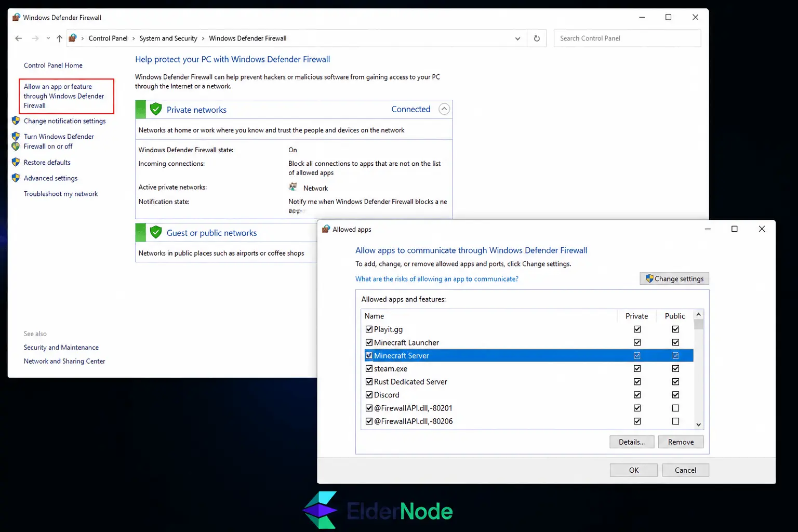798x532 pixels.
Task: Minimize the Windows Defender Firewall window
Action: (642, 17)
